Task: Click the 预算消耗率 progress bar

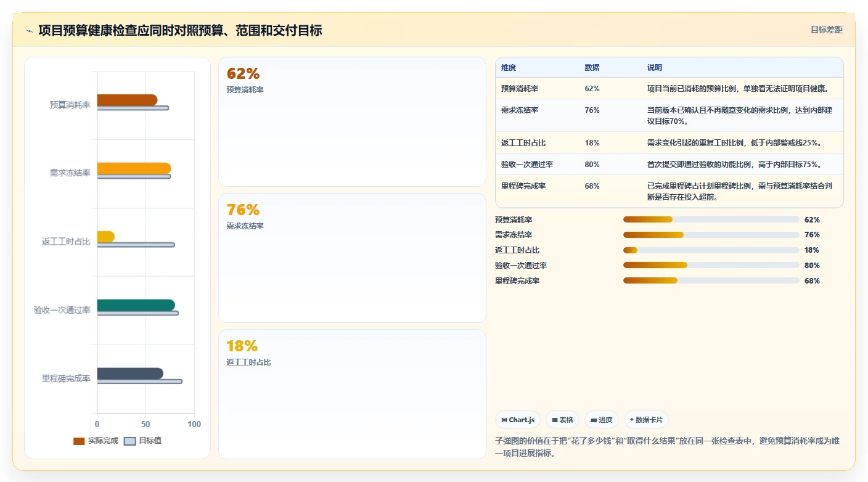Action: click(711, 219)
